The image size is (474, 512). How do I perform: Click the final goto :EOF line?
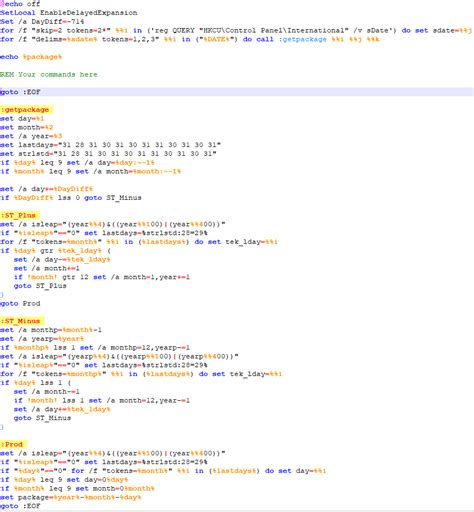[x=20, y=506]
